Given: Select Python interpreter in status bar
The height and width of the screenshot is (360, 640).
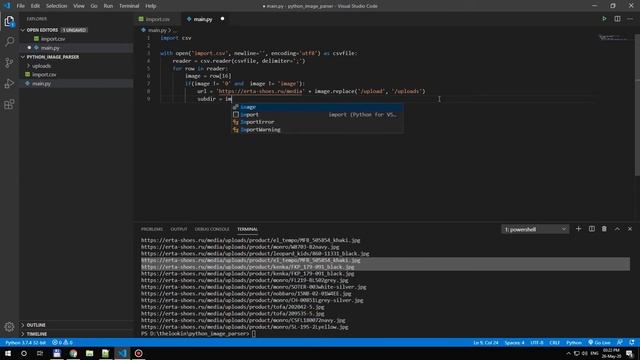Looking at the screenshot, I should coord(25,342).
